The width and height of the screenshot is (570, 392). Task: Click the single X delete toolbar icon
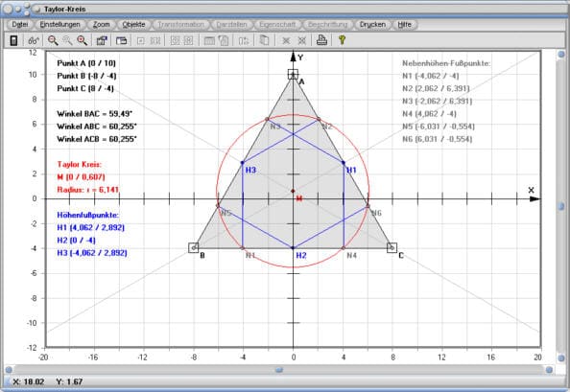tap(286, 40)
